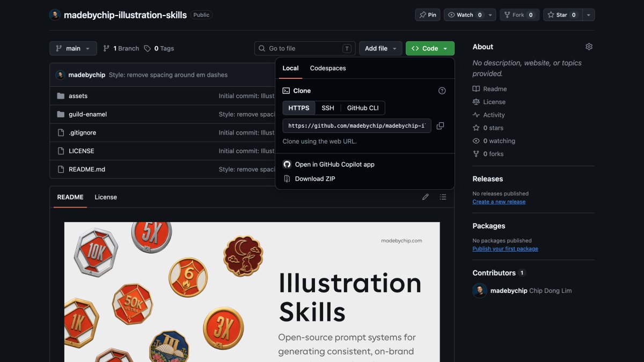
Task: Open the main branch selector
Action: (73, 48)
